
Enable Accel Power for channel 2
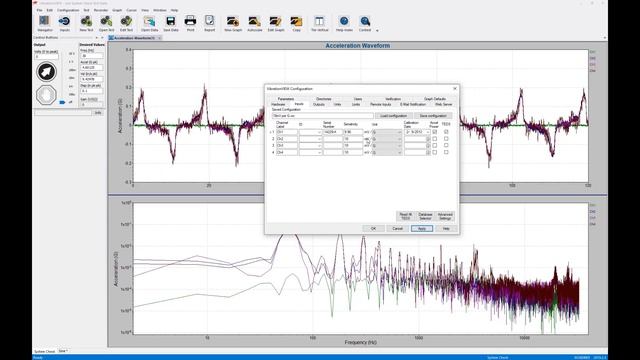point(435,139)
